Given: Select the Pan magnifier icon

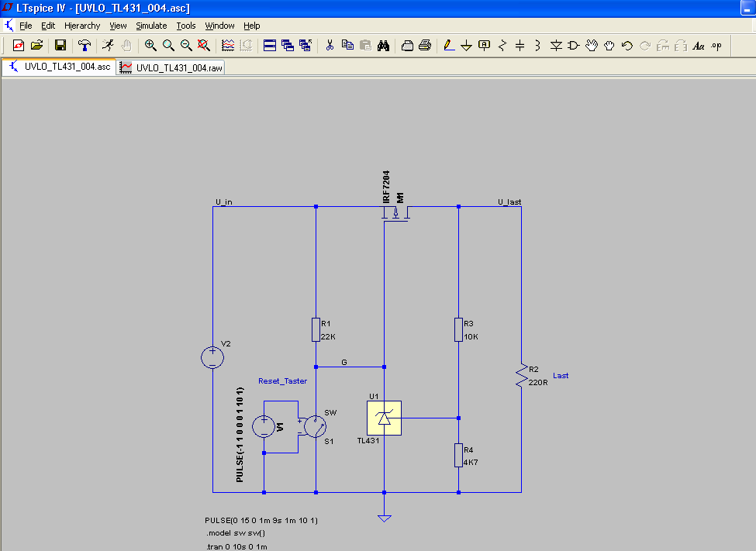Looking at the screenshot, I should [168, 45].
